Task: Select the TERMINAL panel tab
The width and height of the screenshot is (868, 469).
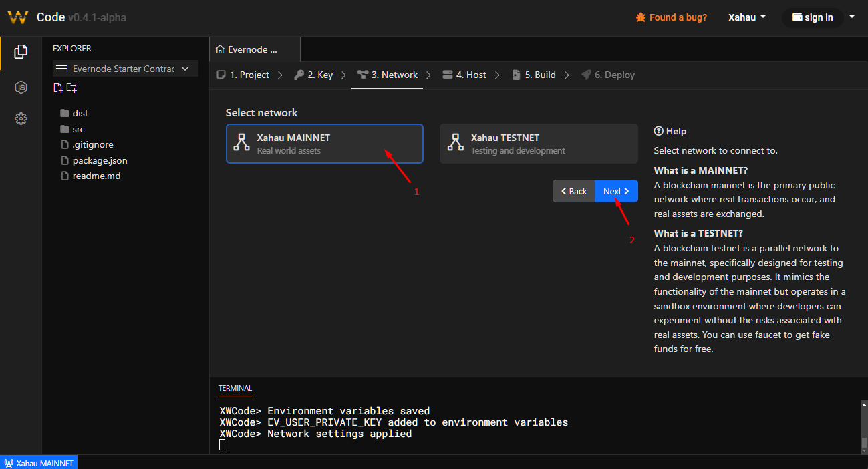Action: 235,388
